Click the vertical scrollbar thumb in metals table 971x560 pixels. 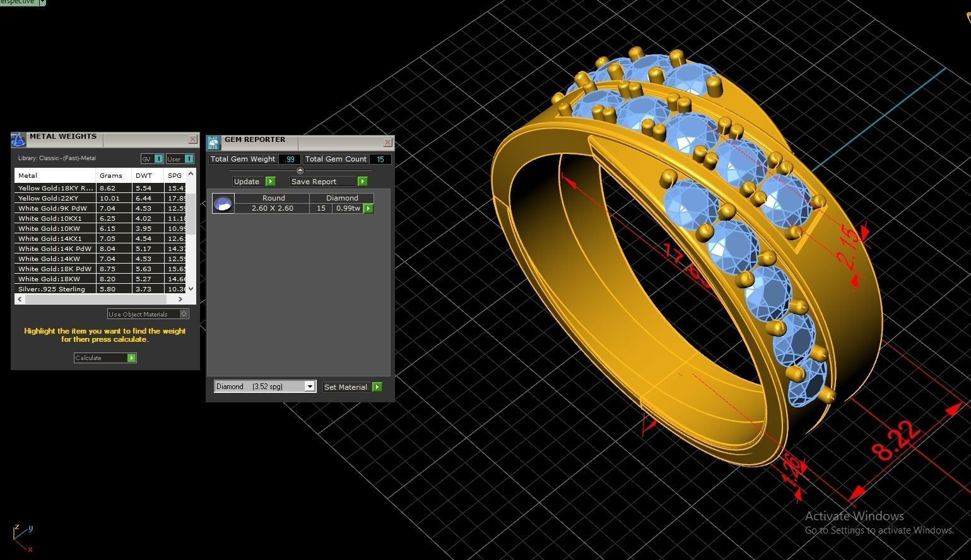(191, 214)
